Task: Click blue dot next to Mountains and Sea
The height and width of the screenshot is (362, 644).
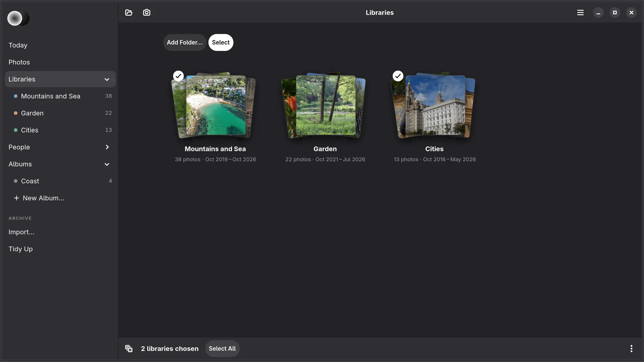Action: click(x=15, y=96)
